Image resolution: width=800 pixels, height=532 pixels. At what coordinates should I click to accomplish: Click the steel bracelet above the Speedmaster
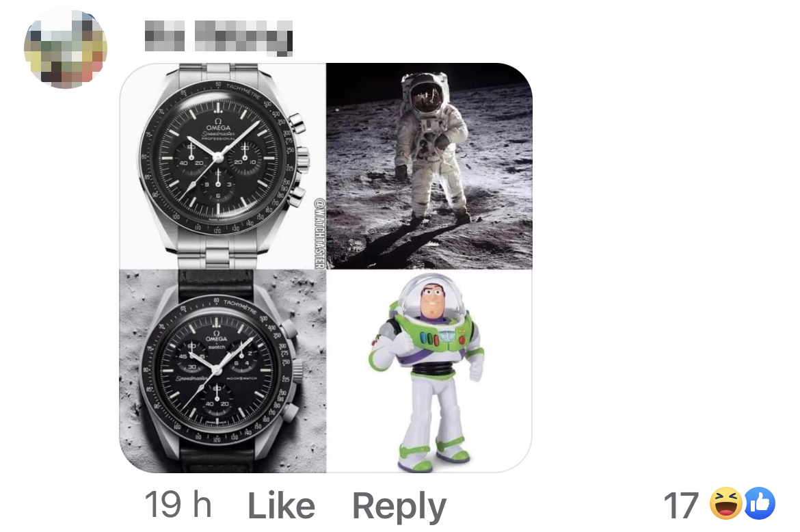(219, 70)
